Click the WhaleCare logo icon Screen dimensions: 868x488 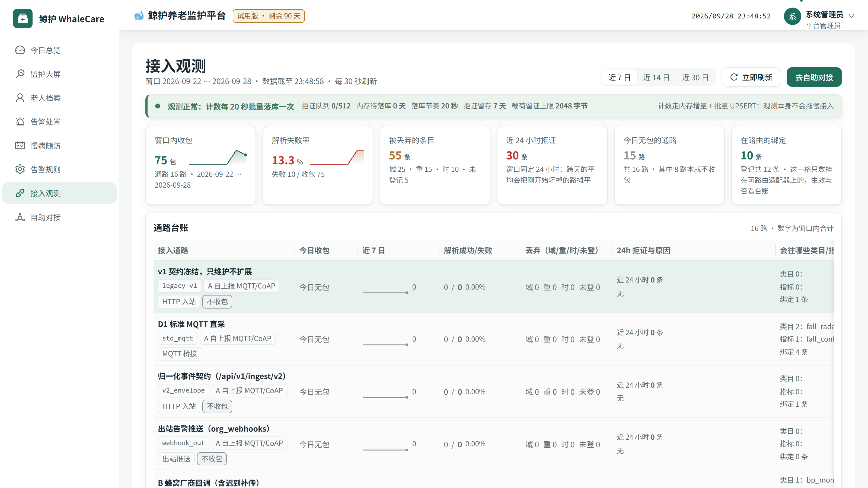[23, 18]
